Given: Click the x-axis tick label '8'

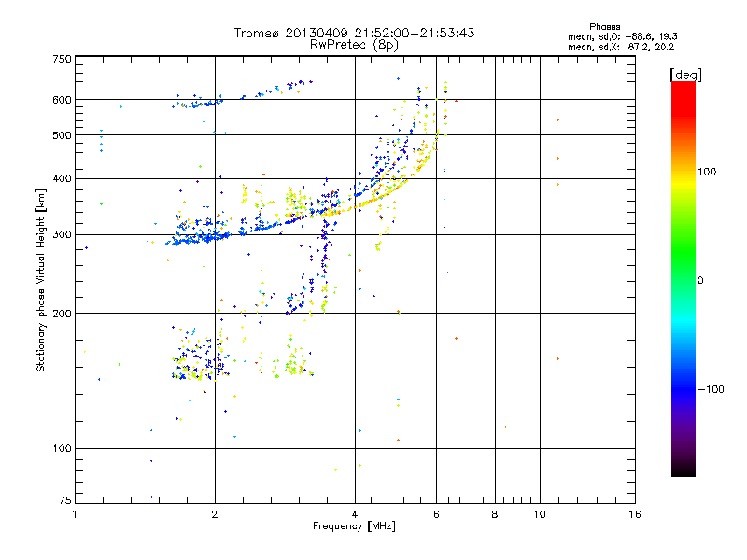Looking at the screenshot, I should click(495, 514).
